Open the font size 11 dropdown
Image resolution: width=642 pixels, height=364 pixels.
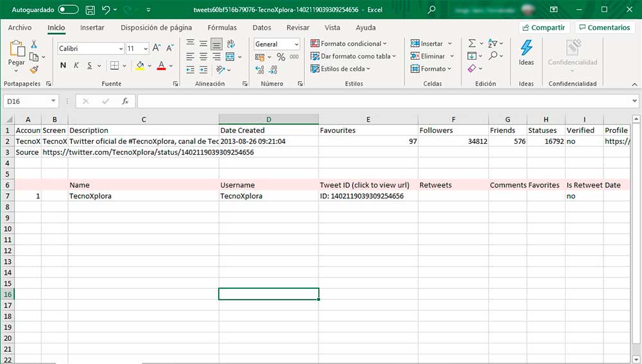[x=145, y=48]
